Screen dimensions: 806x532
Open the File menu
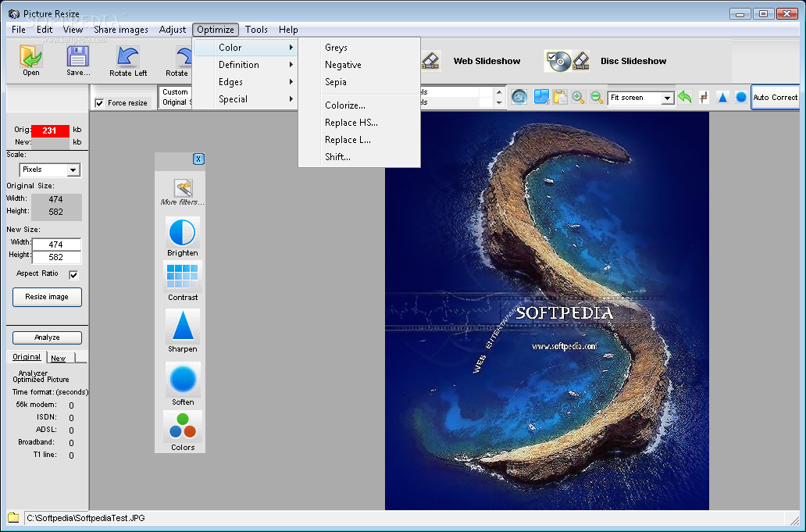click(x=19, y=30)
